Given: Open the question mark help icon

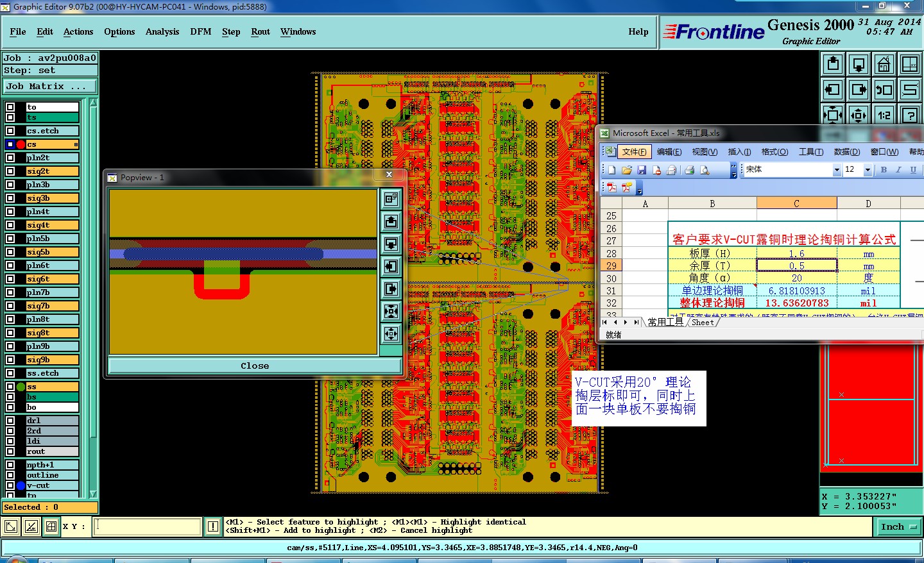Looking at the screenshot, I should tap(910, 115).
